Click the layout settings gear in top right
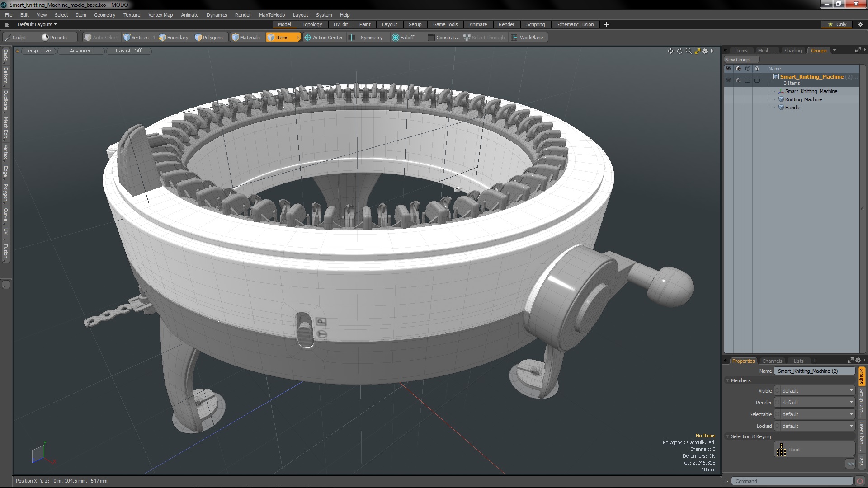This screenshot has width=868, height=488. click(x=860, y=24)
